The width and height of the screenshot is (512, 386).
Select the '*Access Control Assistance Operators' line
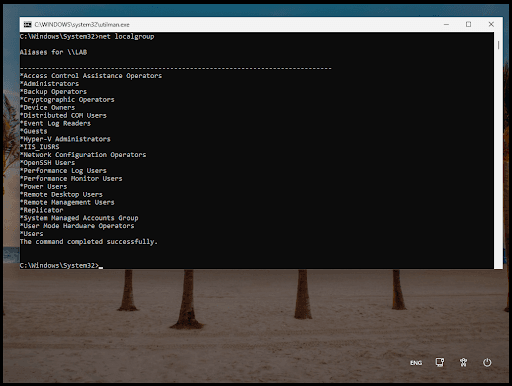pyautogui.click(x=91, y=76)
